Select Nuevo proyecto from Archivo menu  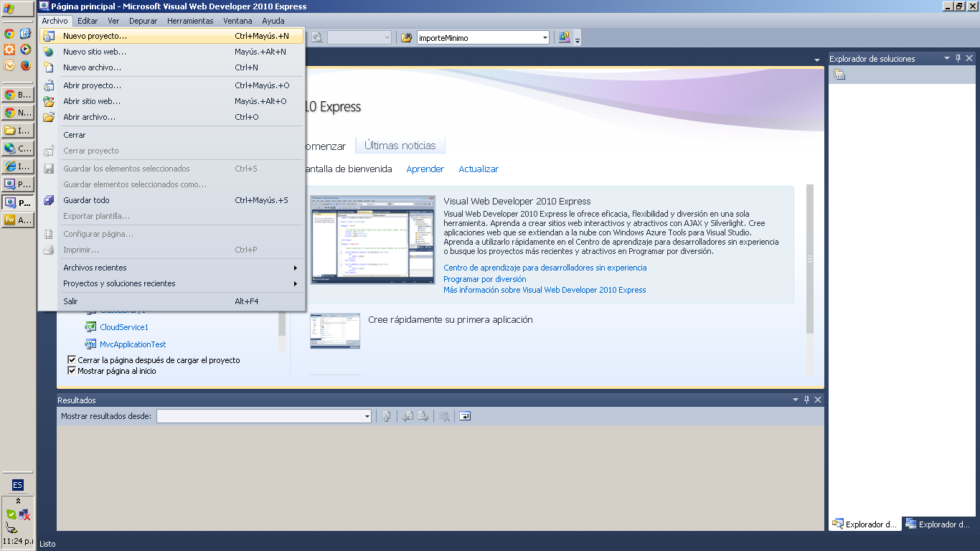tap(172, 36)
